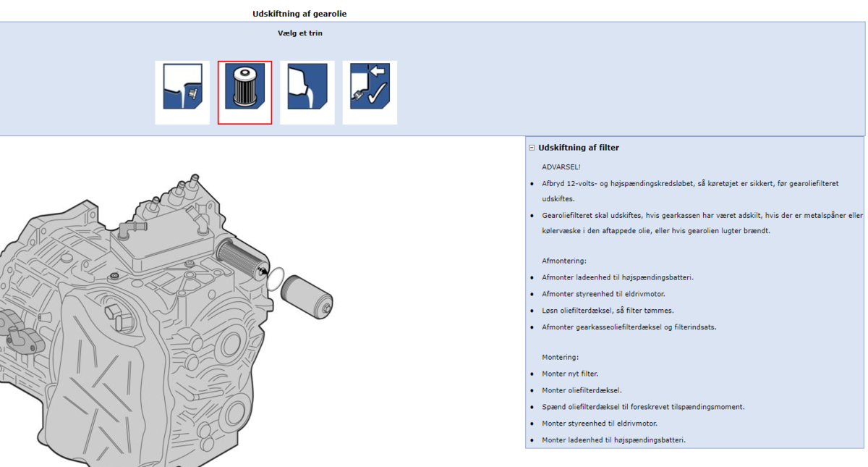Screen dimensions: 868x467
Task: Click the Spænd oliefilterdæksel torque instruction
Action: pos(644,407)
